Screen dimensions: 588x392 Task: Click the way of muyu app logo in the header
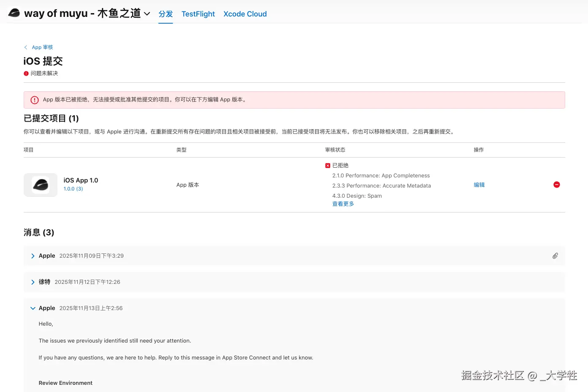[15, 13]
